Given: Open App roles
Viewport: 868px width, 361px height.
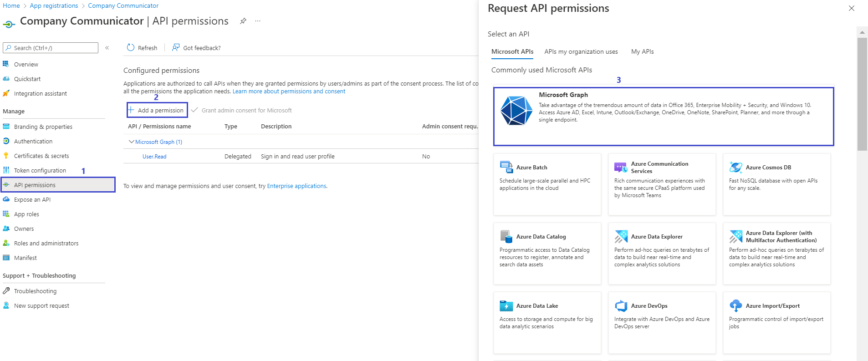Looking at the screenshot, I should pyautogui.click(x=26, y=214).
